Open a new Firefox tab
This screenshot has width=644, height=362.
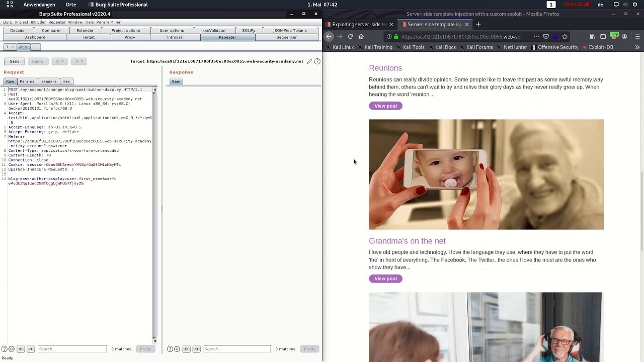(478, 24)
